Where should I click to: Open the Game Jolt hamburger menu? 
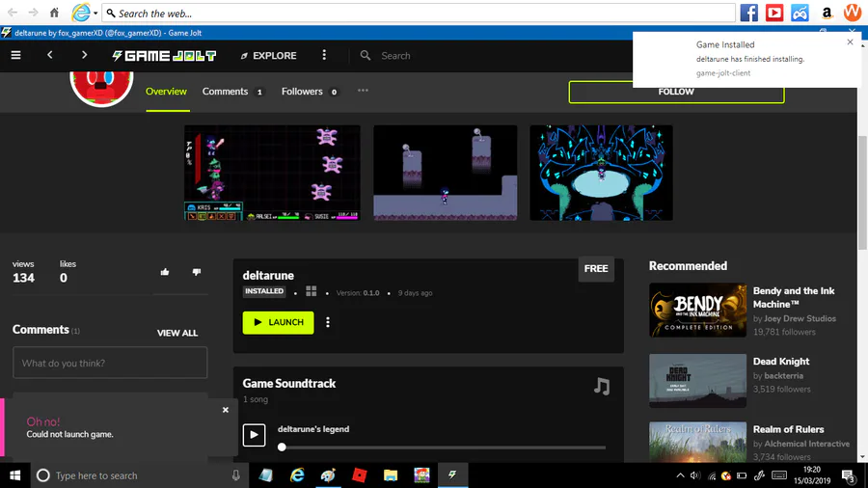[15, 55]
